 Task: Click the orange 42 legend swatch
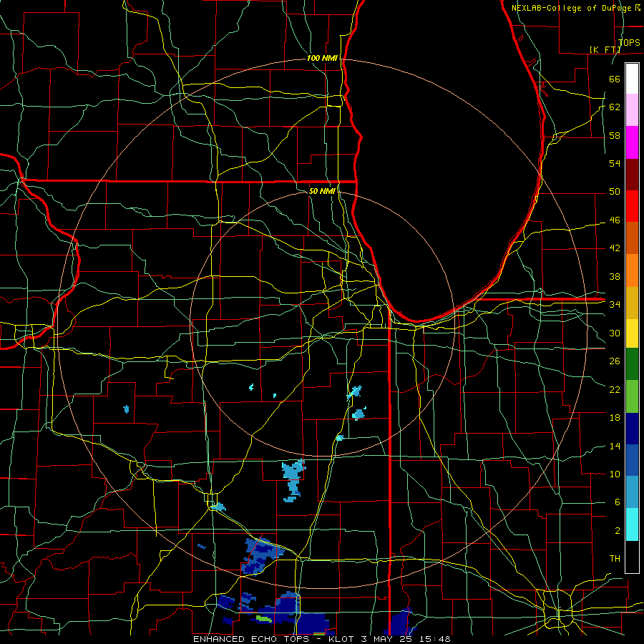click(x=632, y=270)
